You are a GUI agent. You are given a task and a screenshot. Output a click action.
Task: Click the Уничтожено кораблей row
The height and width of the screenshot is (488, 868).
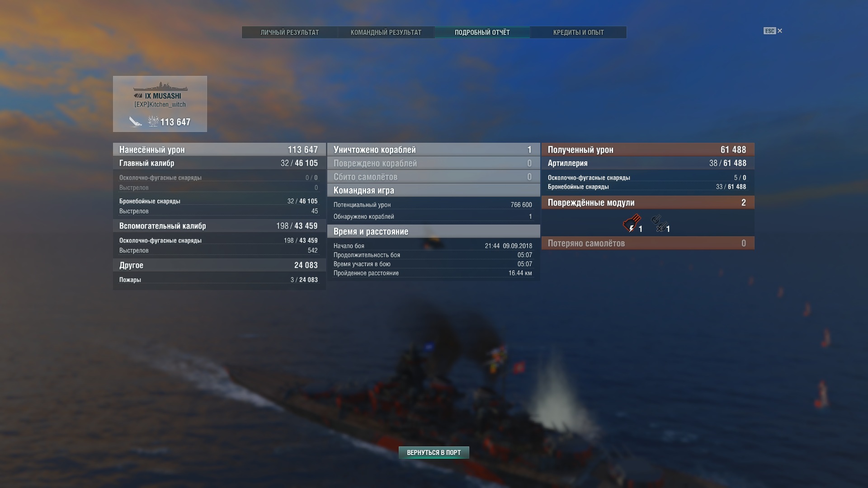[x=434, y=150]
